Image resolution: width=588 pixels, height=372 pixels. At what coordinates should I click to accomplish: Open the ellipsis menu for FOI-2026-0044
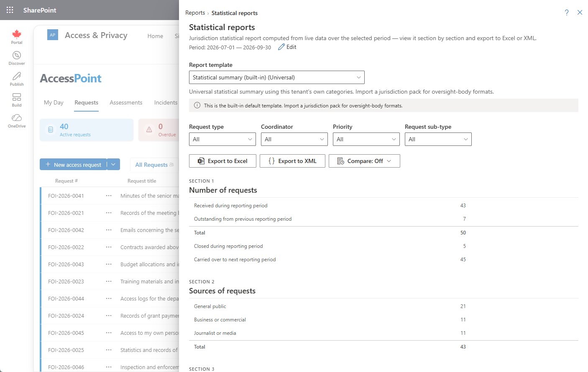[109, 298]
